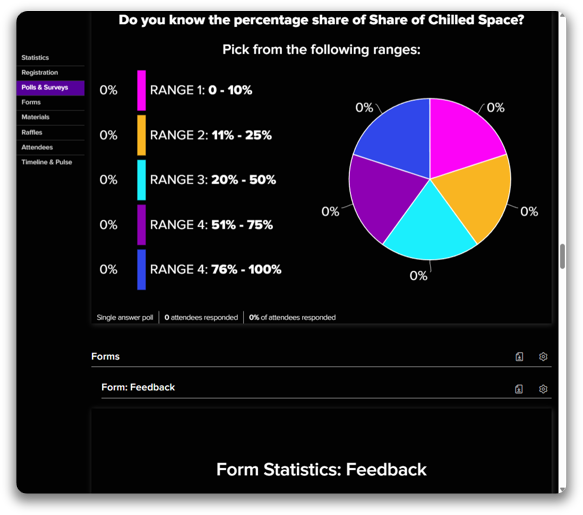Click the vertical scrollbar thumb
The width and height of the screenshot is (583, 515).
(563, 256)
